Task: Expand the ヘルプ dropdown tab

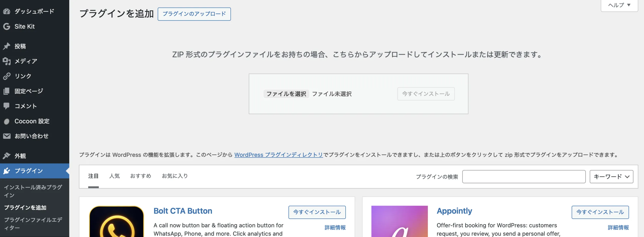Action: click(x=619, y=5)
